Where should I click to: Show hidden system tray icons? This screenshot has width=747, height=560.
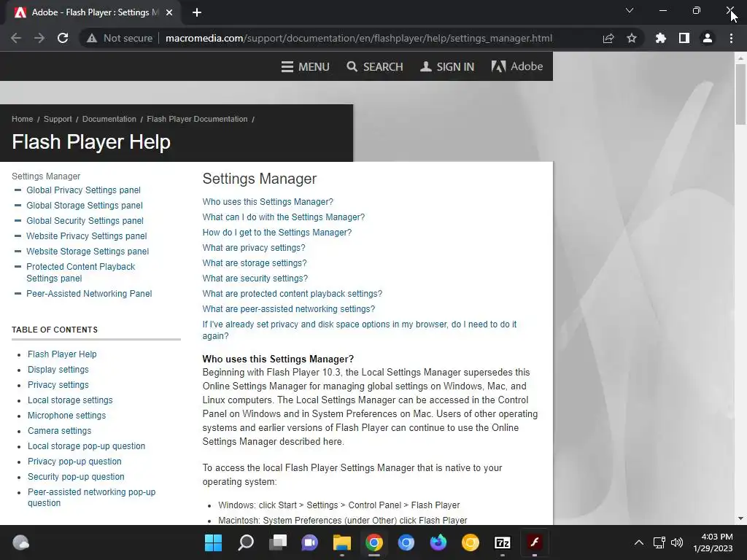coord(639,542)
